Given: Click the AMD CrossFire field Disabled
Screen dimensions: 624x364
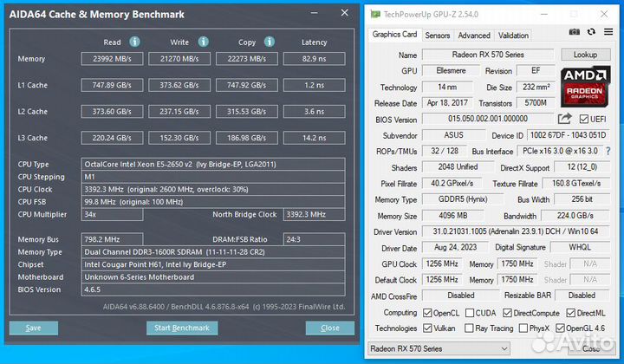Looking at the screenshot, I should (461, 296).
